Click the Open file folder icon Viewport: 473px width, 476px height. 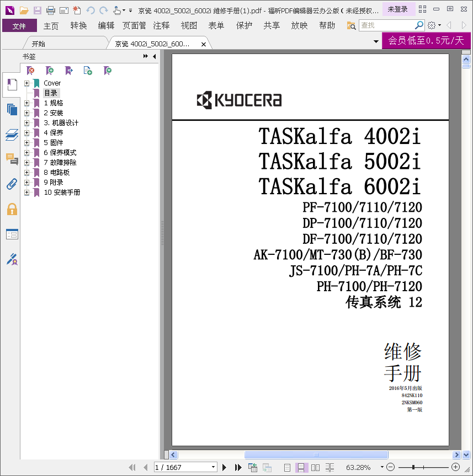[x=24, y=10]
